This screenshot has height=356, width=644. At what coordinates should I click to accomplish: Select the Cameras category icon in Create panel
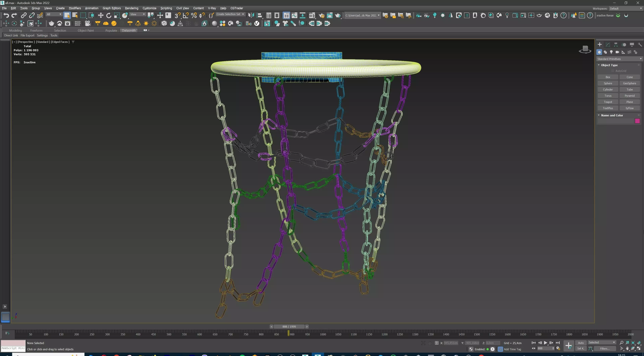tap(617, 52)
